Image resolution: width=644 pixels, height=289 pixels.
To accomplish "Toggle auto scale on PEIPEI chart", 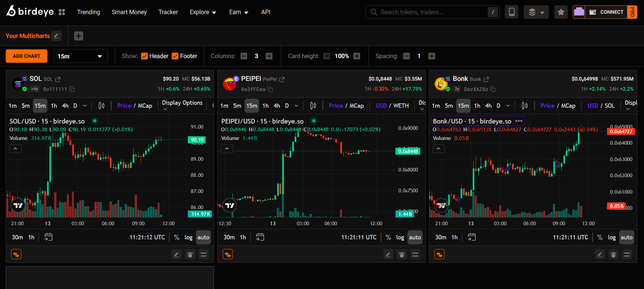I will point(415,237).
